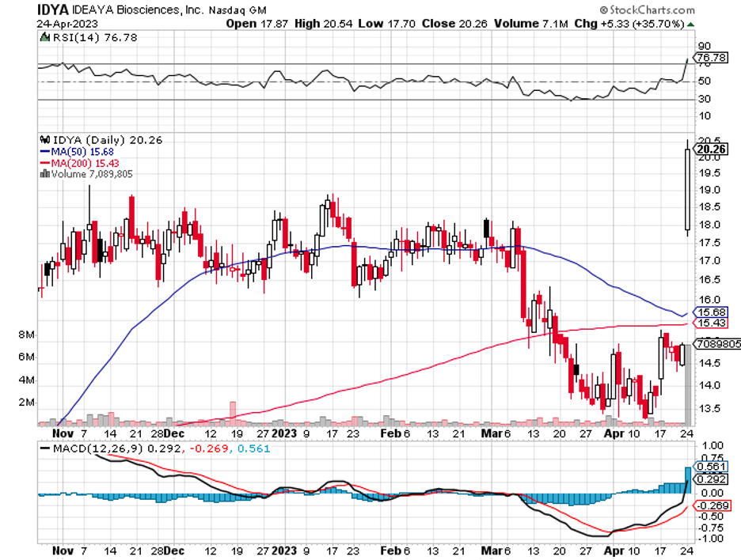Click the tall volume bar at April 24

[686, 384]
